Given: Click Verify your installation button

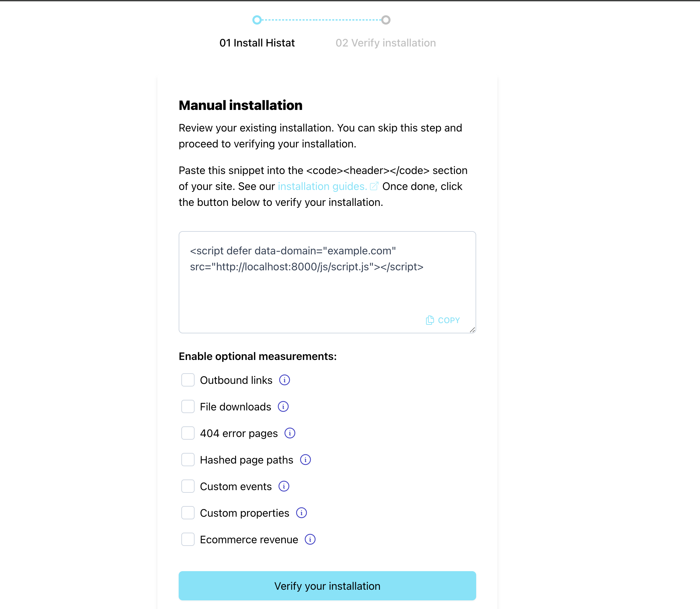Looking at the screenshot, I should point(327,586).
